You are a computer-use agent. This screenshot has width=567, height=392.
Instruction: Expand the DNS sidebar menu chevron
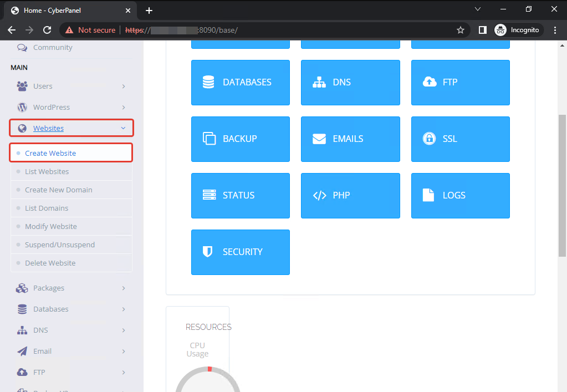click(124, 330)
